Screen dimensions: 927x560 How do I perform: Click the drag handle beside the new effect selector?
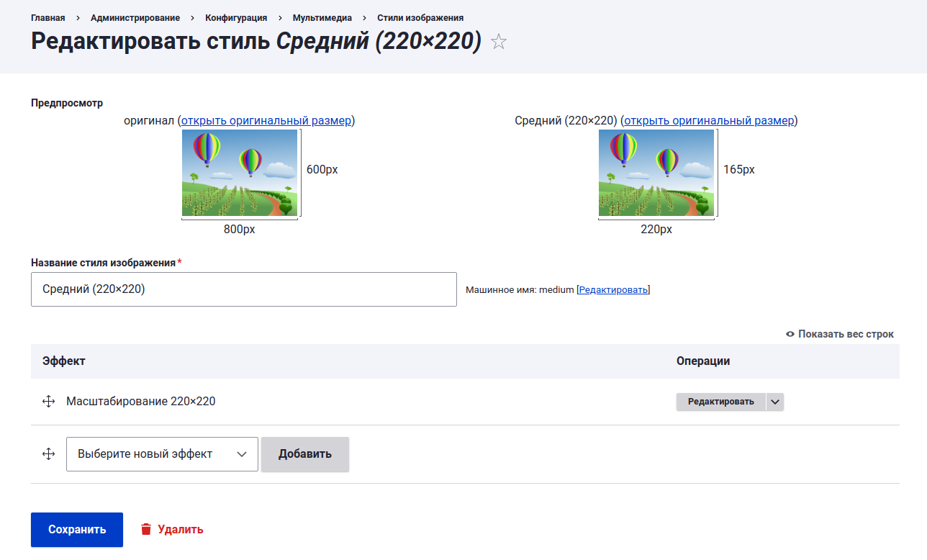49,454
